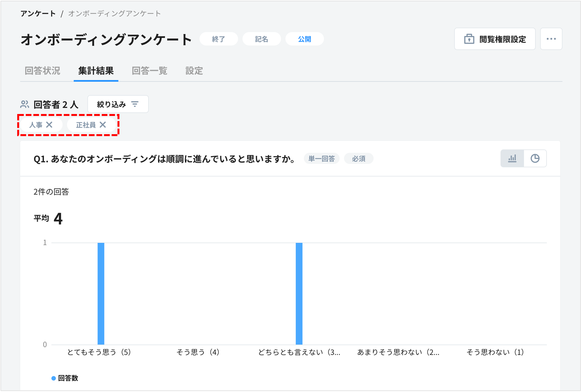Click the 公開 status badge

pos(304,39)
